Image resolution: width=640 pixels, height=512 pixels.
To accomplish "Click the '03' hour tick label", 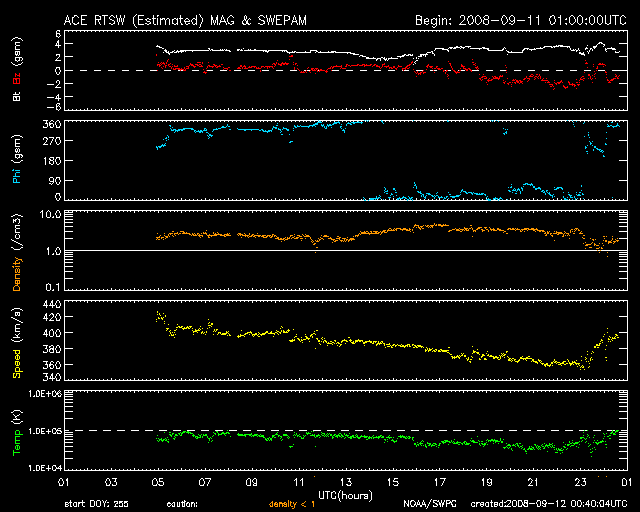I will point(111,482).
